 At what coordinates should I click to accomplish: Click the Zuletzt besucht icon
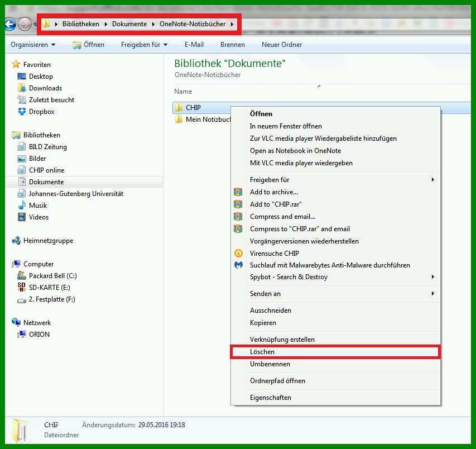22,99
